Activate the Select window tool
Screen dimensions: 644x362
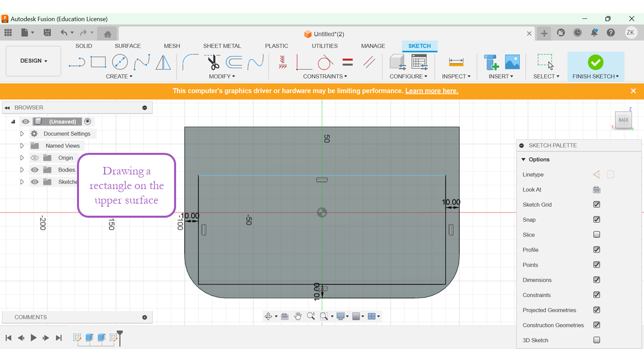click(x=546, y=62)
